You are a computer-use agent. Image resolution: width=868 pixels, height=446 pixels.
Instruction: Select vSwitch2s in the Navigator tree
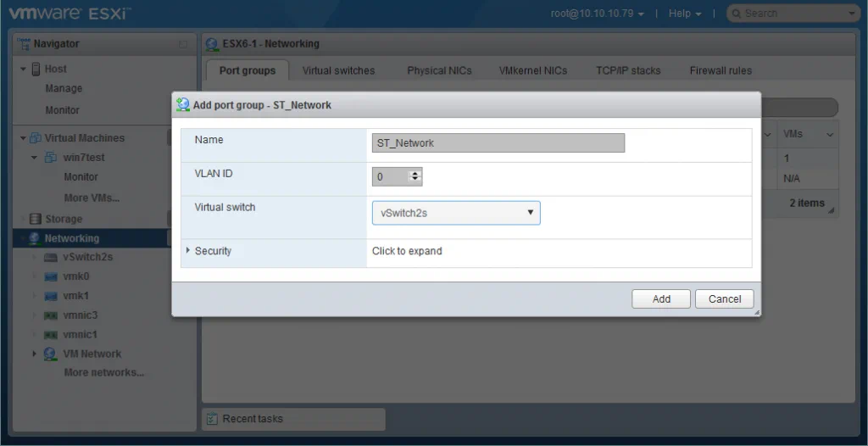click(87, 257)
